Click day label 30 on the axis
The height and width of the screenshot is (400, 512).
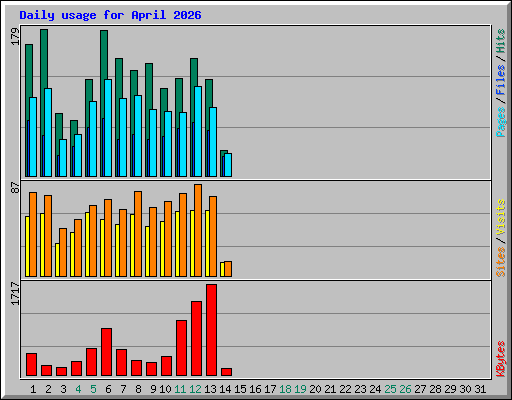tap(465, 389)
